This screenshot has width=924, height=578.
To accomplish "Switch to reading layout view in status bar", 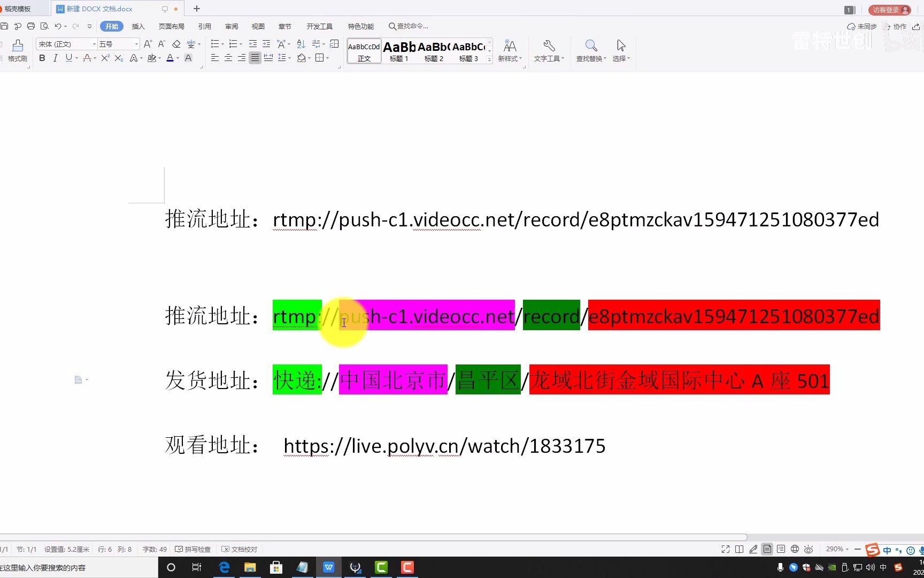I will (x=740, y=549).
